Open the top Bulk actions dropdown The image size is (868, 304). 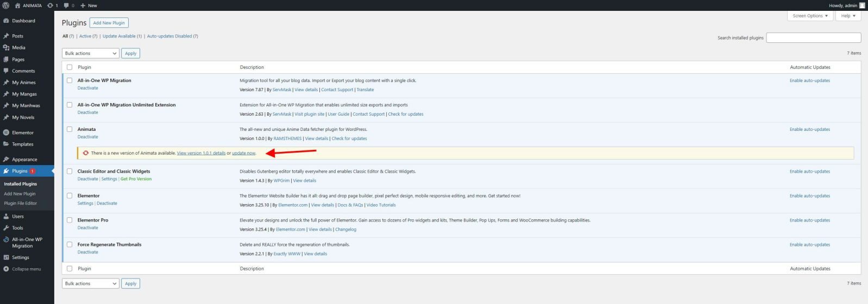pyautogui.click(x=91, y=53)
